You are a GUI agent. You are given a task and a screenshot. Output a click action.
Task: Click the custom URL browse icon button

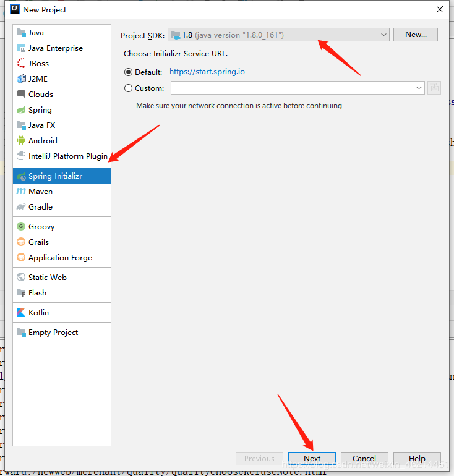pyautogui.click(x=434, y=88)
